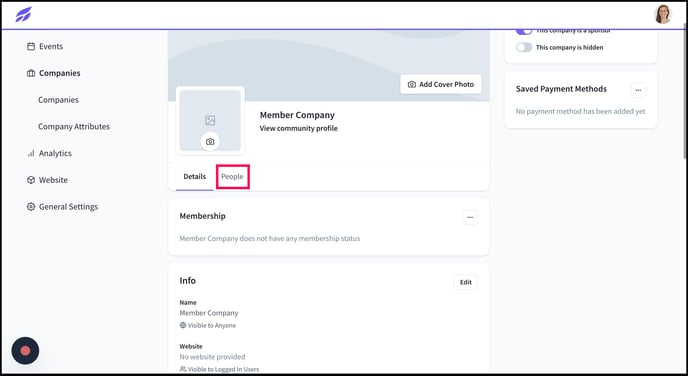The height and width of the screenshot is (376, 688).
Task: Open the user avatar profile picture
Action: (x=663, y=14)
